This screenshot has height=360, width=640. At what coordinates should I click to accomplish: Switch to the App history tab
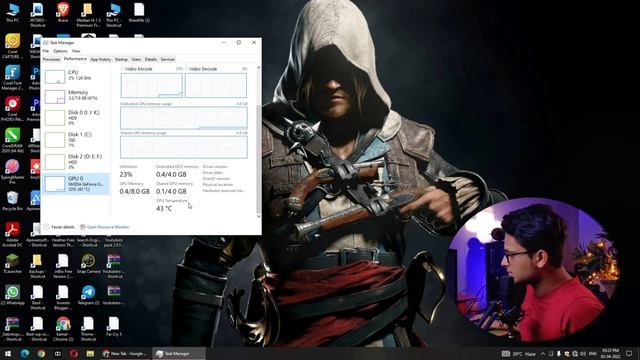[x=100, y=60]
